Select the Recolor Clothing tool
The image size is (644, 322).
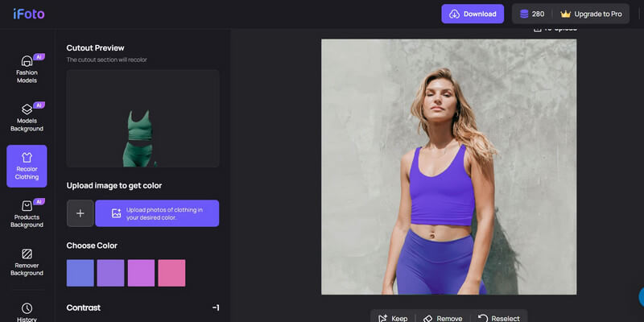[x=27, y=166]
